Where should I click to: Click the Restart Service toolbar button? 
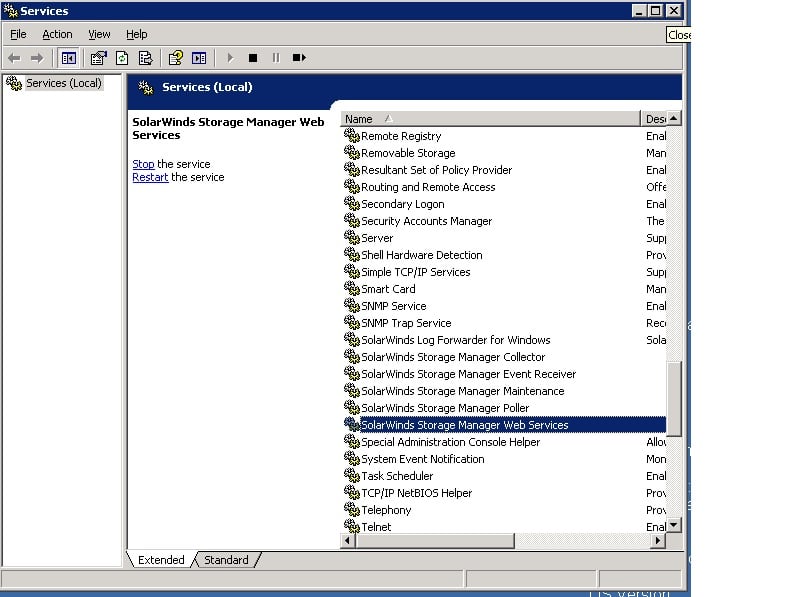(299, 58)
